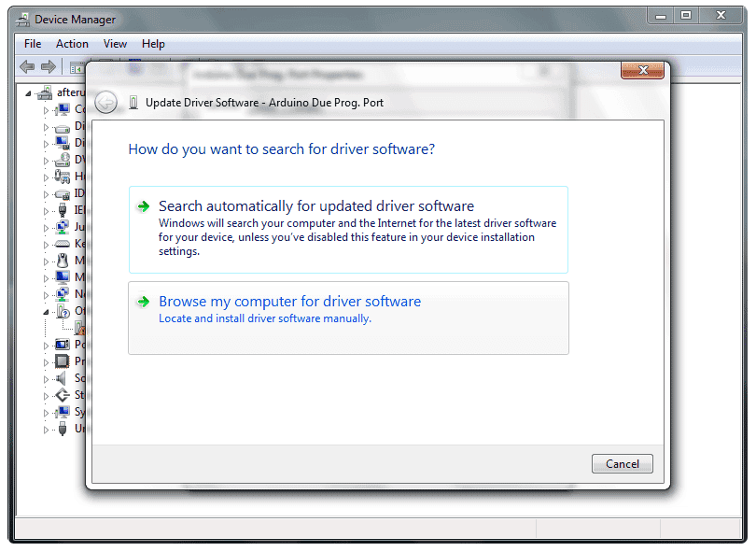Select the unknown device with warning icon
756x551 pixels.
tap(80, 328)
